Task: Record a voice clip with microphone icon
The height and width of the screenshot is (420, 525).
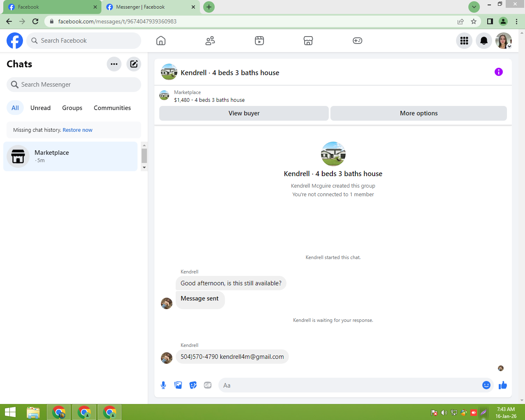Action: click(x=163, y=385)
